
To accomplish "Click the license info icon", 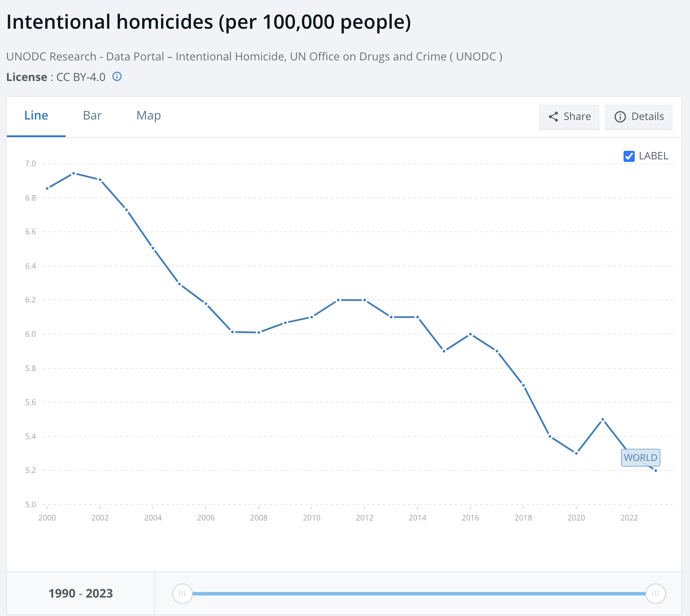I will coord(117,77).
